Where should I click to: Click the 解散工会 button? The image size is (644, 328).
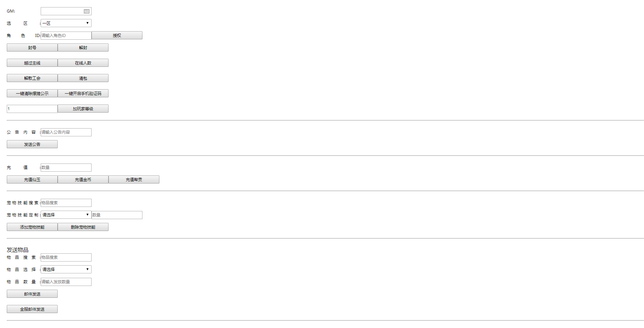(32, 78)
